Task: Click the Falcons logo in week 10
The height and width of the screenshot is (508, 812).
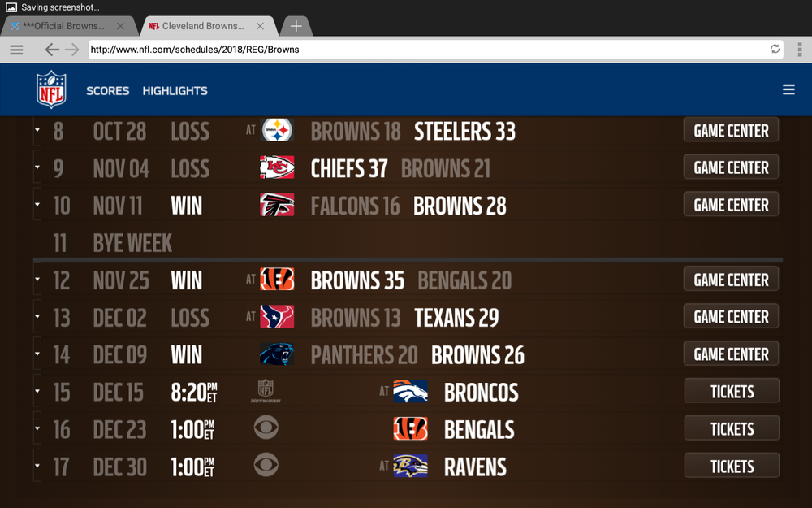Action: [277, 205]
